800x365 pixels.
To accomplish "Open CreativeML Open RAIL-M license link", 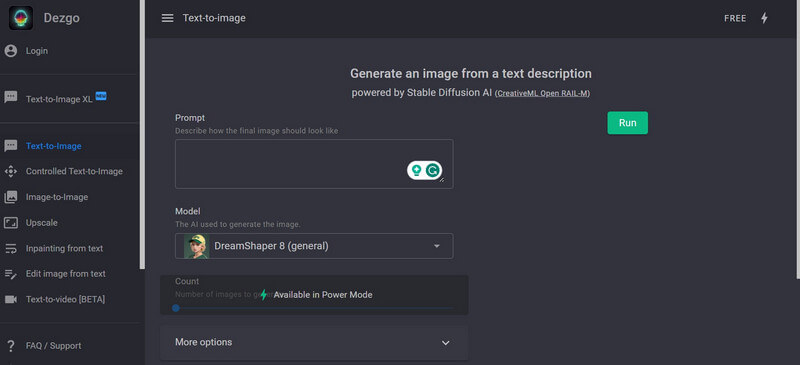I will (x=542, y=93).
